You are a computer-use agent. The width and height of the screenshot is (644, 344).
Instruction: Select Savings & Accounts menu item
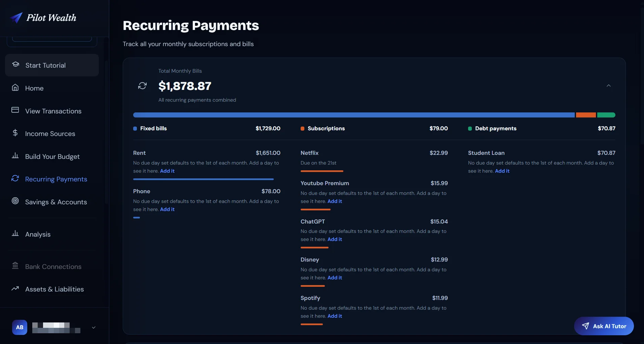point(52,202)
